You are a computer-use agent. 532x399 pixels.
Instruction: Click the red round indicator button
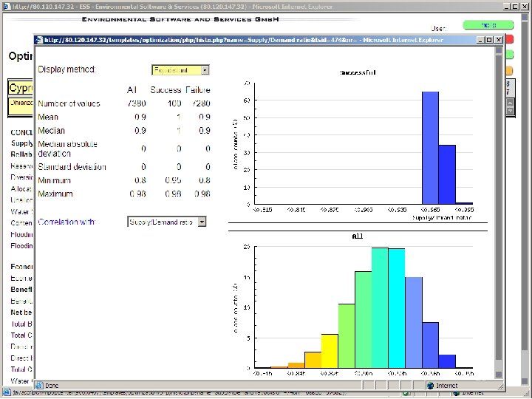pyautogui.click(x=510, y=39)
